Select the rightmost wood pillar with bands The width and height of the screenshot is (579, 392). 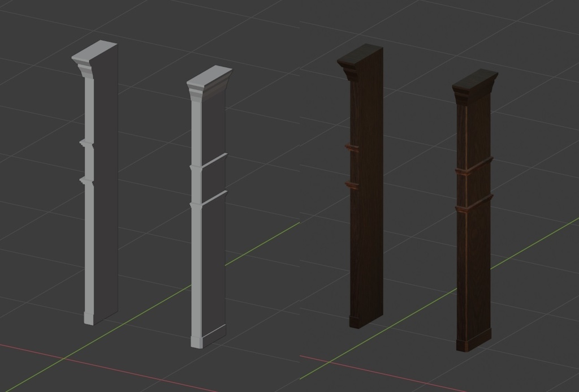tap(474, 210)
